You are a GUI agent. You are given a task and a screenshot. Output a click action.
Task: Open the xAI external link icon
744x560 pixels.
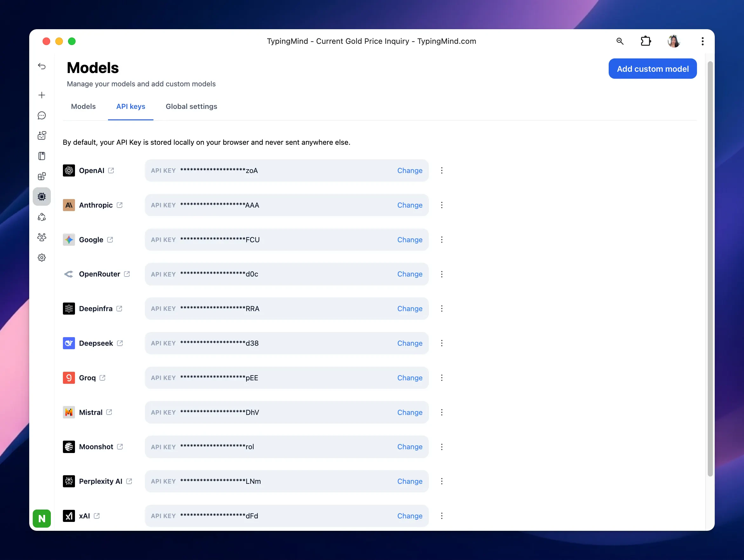[97, 516]
